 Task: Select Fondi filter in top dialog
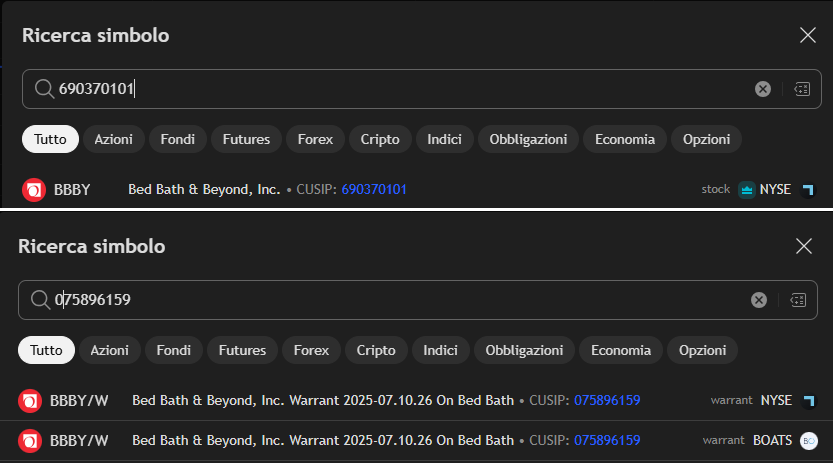[x=177, y=139]
